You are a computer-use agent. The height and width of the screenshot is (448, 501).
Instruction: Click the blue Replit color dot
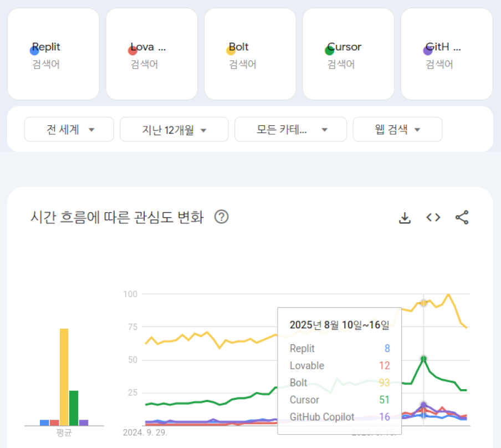[x=34, y=50]
